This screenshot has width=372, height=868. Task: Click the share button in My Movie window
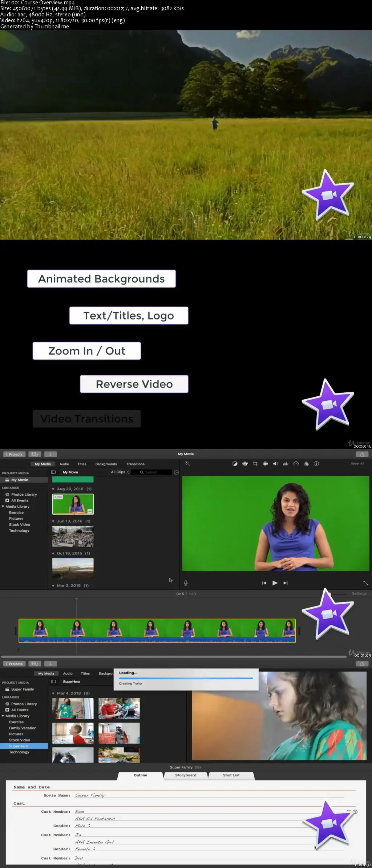(362, 454)
